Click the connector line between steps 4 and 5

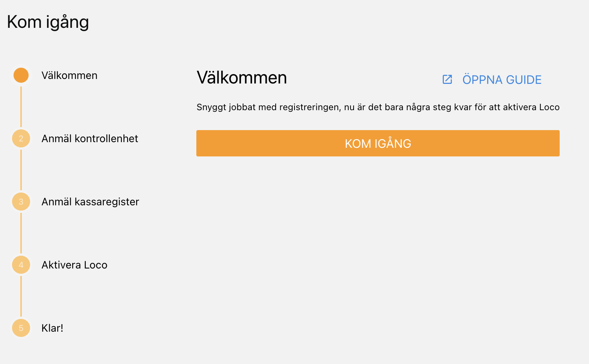pos(21,296)
